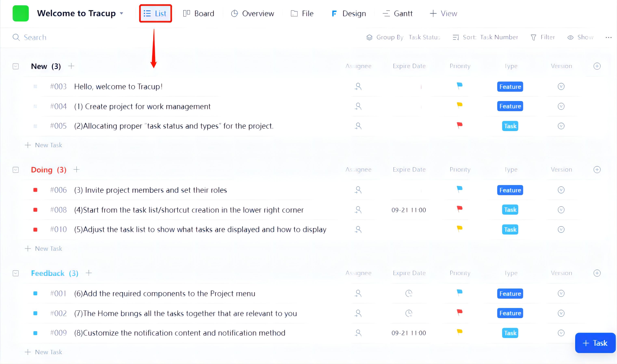
Task: Select List tab in navigation
Action: click(155, 13)
